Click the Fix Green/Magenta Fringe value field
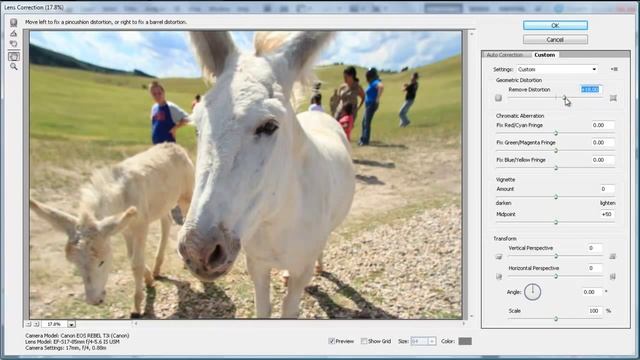This screenshot has width=640, height=360. (x=602, y=142)
